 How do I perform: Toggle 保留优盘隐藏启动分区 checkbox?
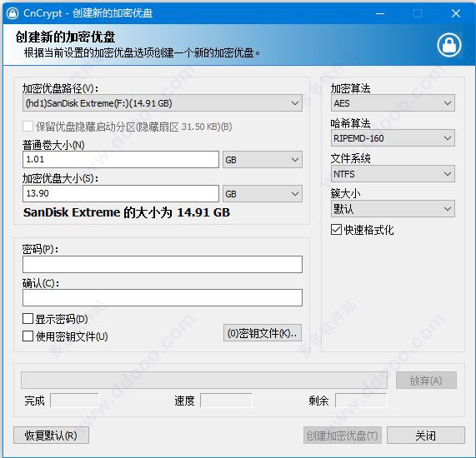pyautogui.click(x=28, y=127)
